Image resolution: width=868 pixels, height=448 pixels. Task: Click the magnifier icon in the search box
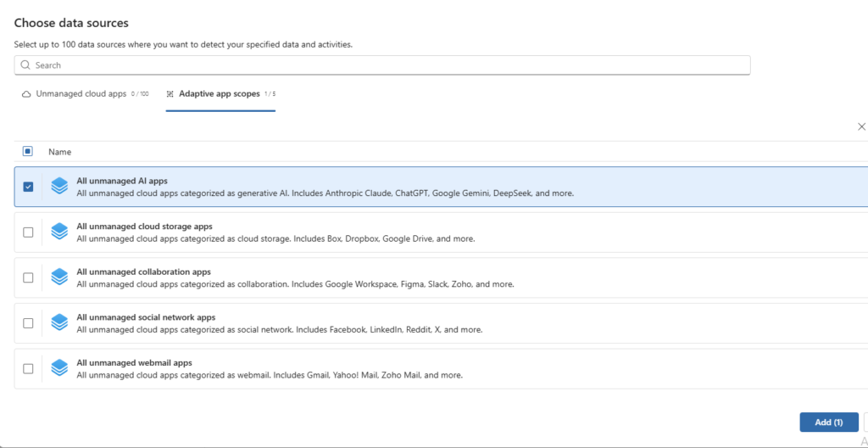pos(25,65)
